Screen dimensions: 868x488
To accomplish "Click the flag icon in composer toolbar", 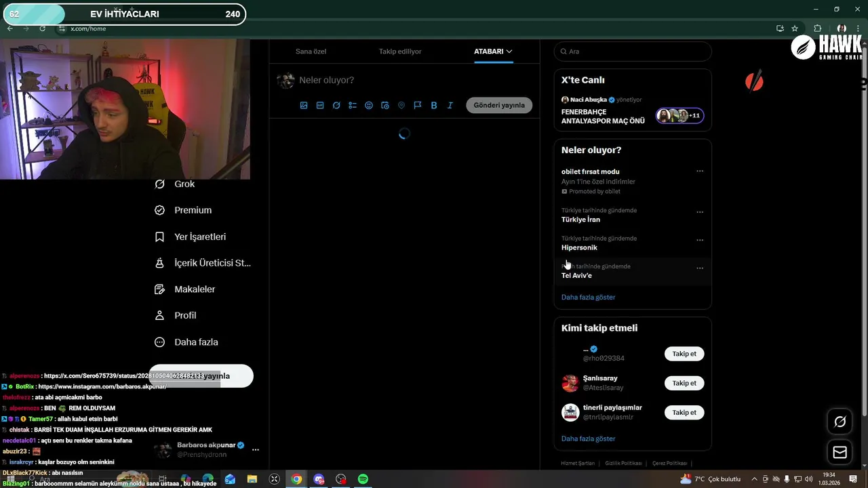I will (x=418, y=105).
